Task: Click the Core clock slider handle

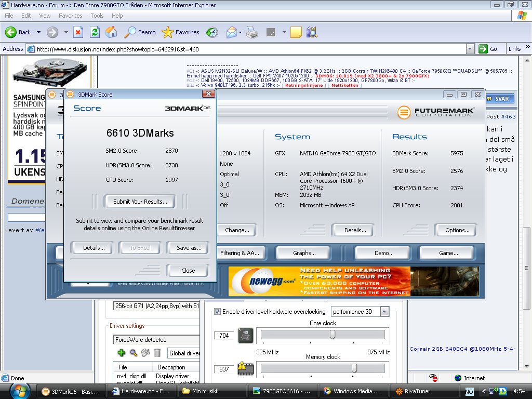Action: 332,335
